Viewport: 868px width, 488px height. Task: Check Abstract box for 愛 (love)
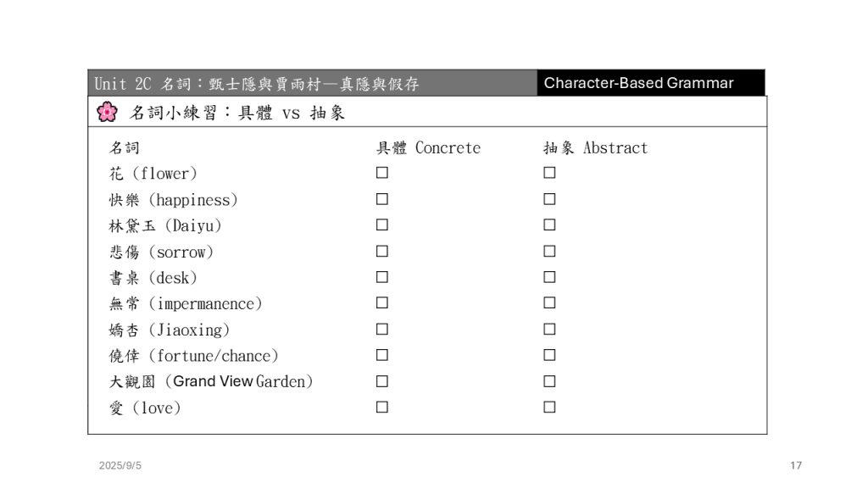(x=549, y=407)
